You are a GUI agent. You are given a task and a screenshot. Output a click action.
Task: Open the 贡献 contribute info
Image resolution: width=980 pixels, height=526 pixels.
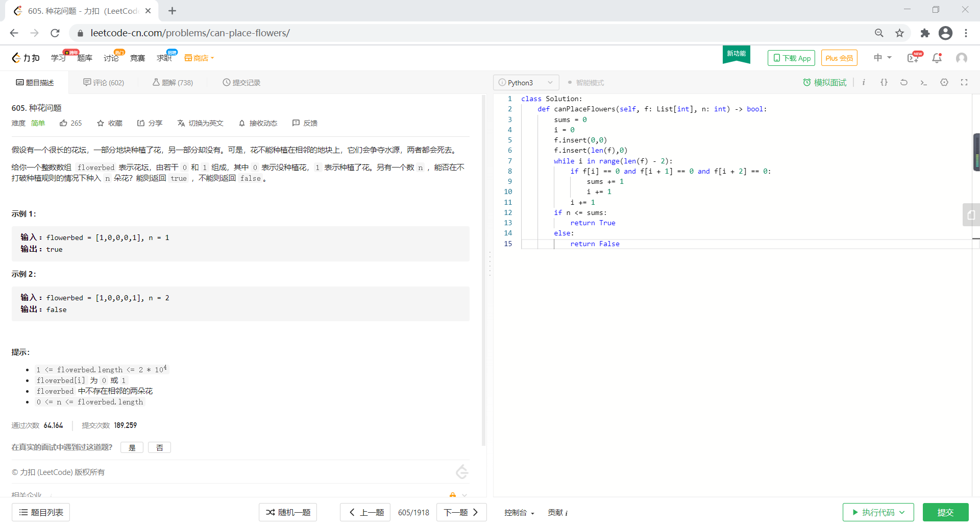click(558, 513)
